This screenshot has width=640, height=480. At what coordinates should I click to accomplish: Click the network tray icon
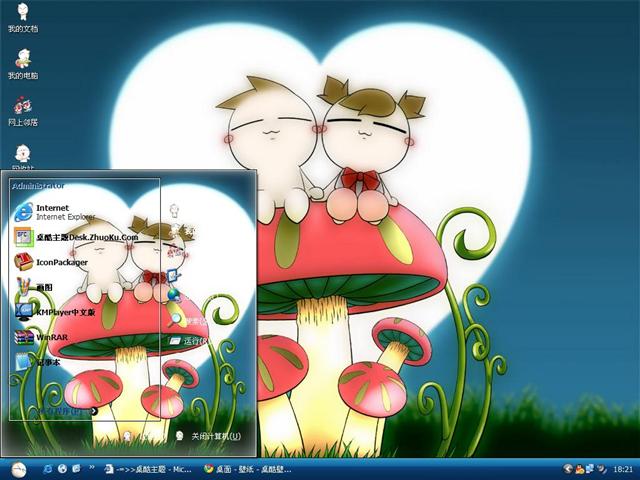(x=589, y=469)
